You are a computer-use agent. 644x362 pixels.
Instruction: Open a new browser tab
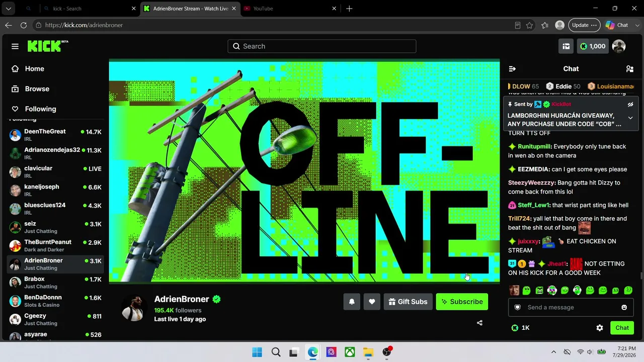349,9
